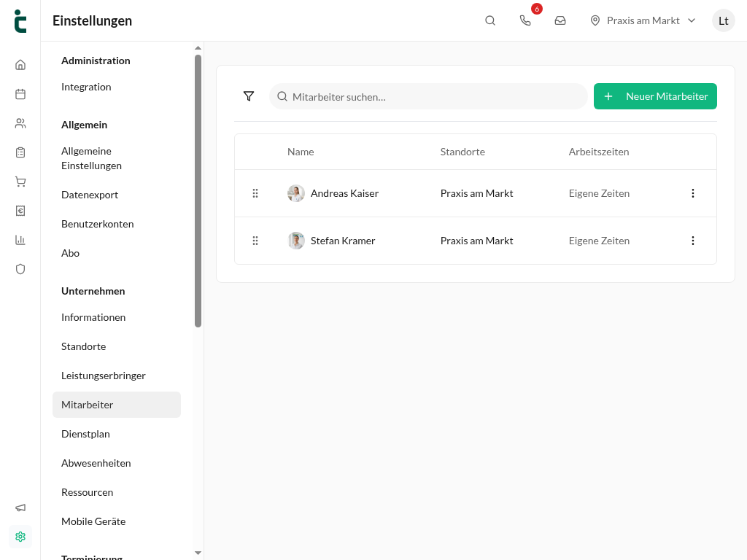Open the inbox tray icon
The image size is (747, 560).
[560, 20]
